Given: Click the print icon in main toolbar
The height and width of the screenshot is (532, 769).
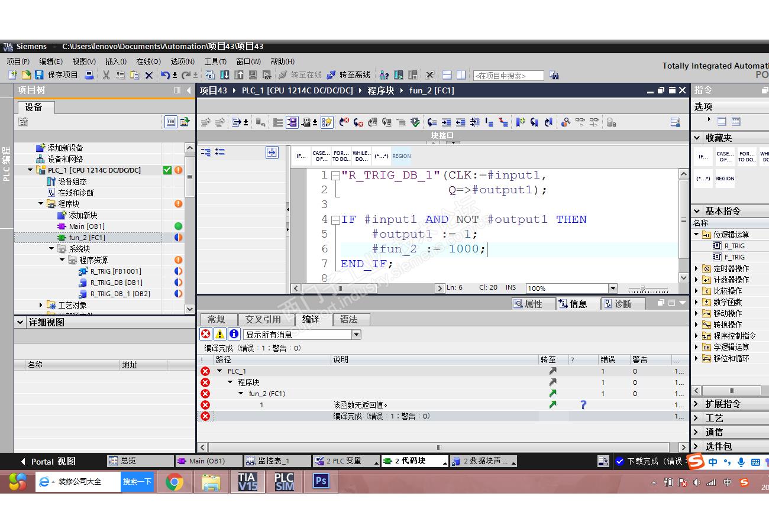Looking at the screenshot, I should [89, 75].
